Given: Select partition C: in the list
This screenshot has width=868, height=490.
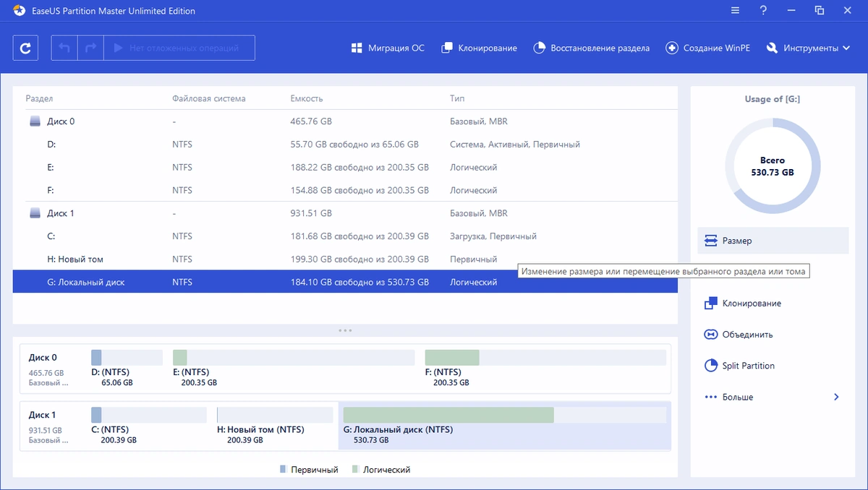Looking at the screenshot, I should [345, 236].
